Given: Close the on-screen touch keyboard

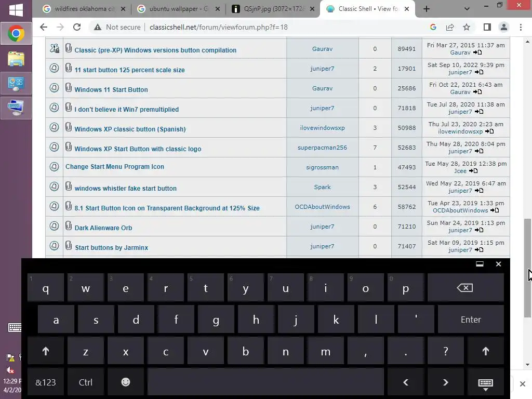Looking at the screenshot, I should tap(498, 264).
